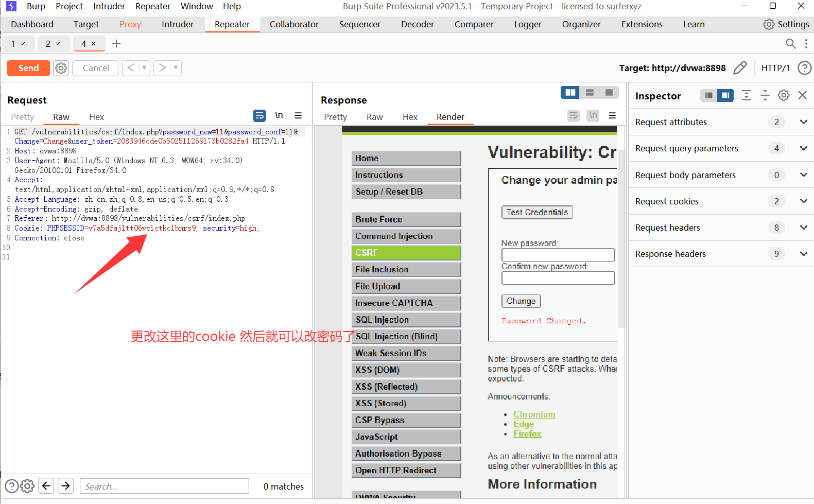
Task: Open the Firefox link
Action: (x=527, y=434)
